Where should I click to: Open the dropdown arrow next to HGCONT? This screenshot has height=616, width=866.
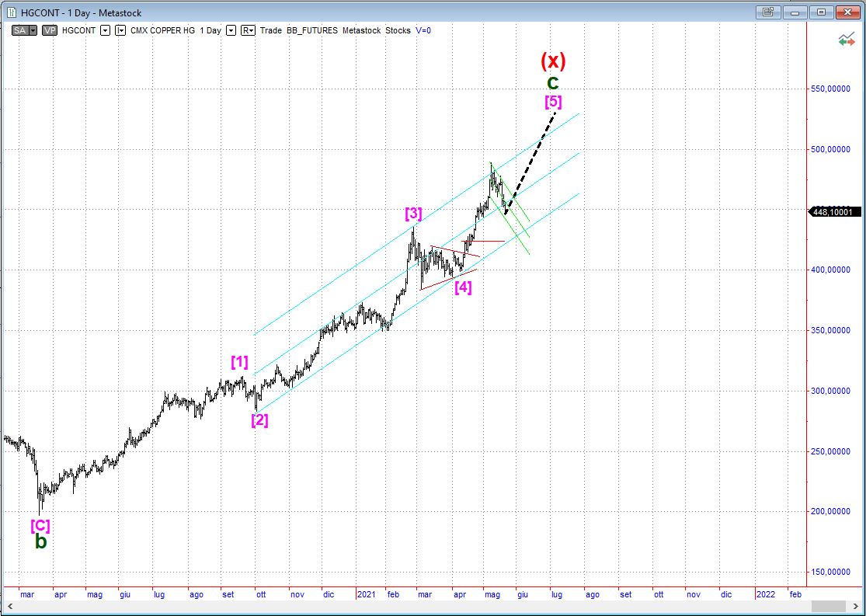point(105,31)
